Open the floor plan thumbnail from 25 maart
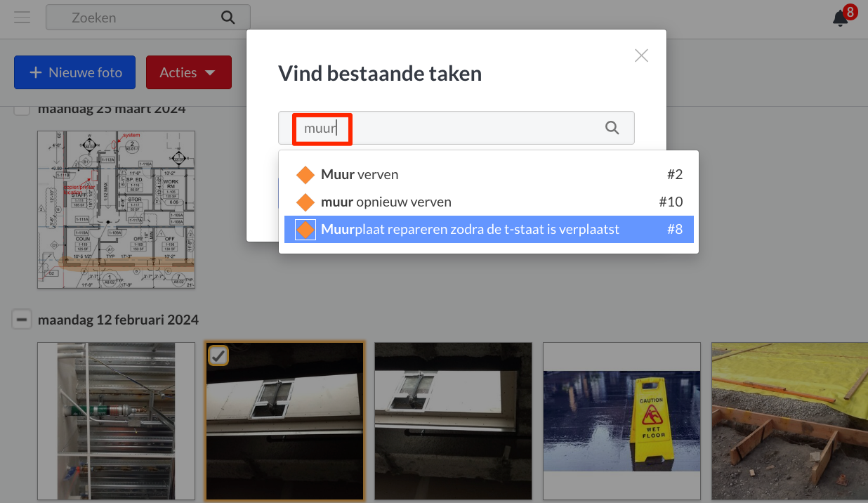The width and height of the screenshot is (868, 503). [x=116, y=209]
